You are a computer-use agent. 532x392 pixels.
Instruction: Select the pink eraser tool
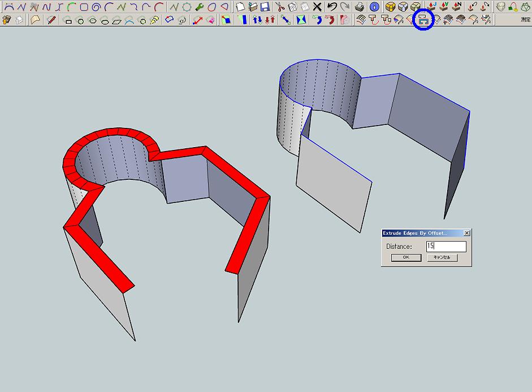(x=210, y=20)
